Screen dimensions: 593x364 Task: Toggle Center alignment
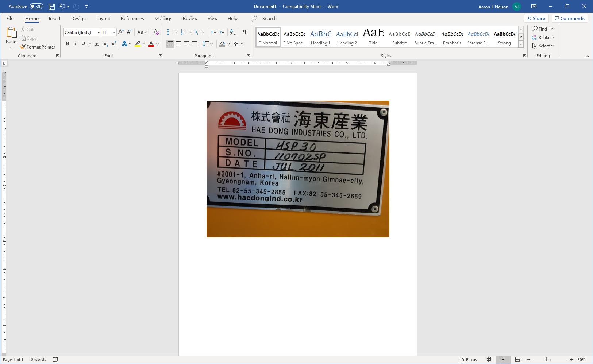pyautogui.click(x=178, y=44)
